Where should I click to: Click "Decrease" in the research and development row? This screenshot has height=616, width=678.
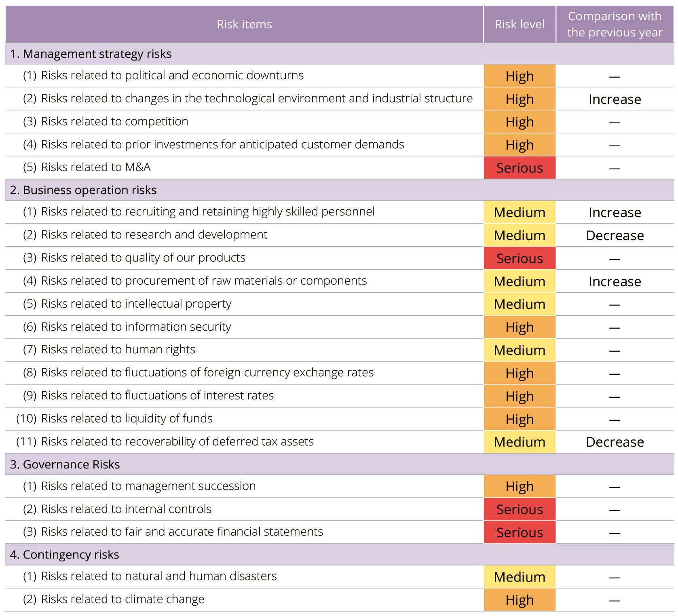point(615,236)
